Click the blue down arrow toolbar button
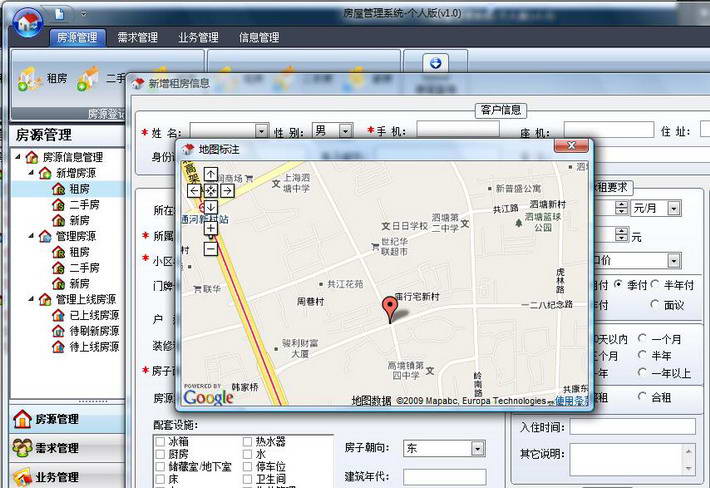Image resolution: width=710 pixels, height=488 pixels. click(x=436, y=63)
